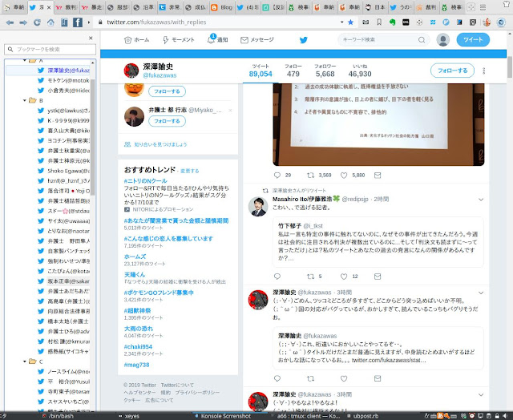Reply to the photo tweet with 29 replies

tap(277, 176)
